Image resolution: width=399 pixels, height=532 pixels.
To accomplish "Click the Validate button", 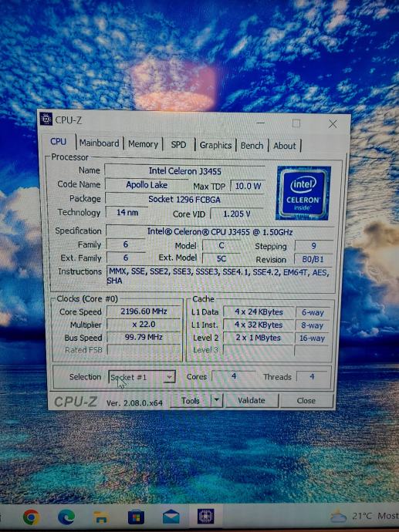I will pyautogui.click(x=252, y=400).
